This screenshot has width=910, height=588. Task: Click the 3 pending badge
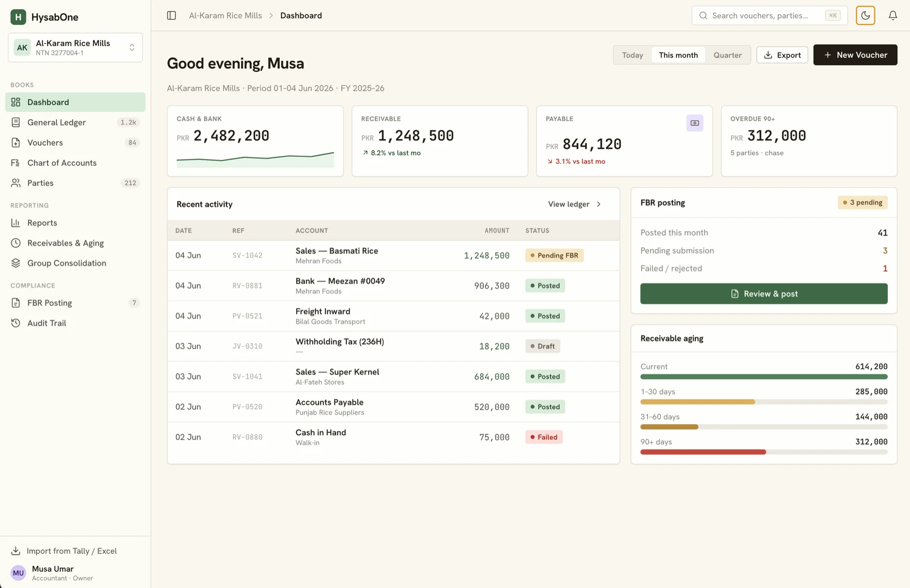[x=862, y=203]
